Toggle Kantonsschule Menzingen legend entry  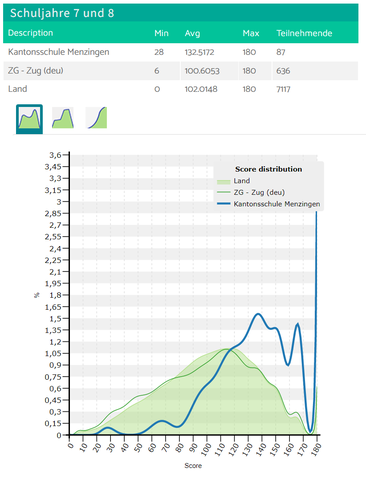coord(277,204)
